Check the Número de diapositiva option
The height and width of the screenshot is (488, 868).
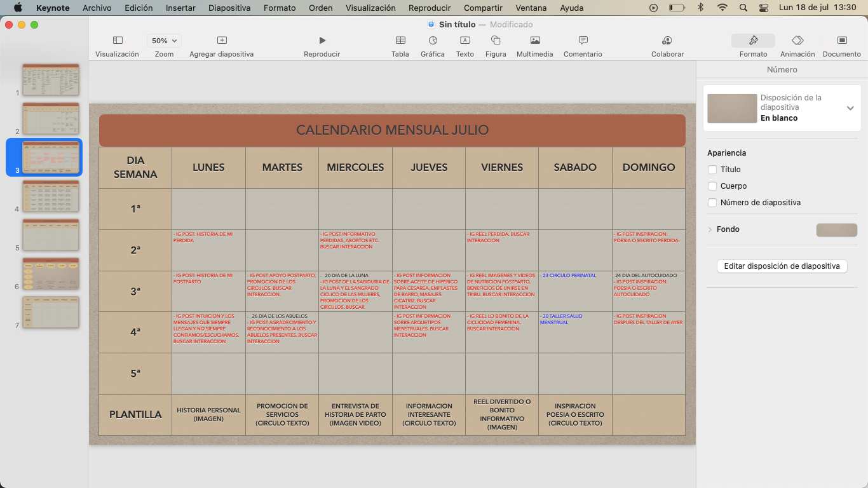tap(712, 203)
